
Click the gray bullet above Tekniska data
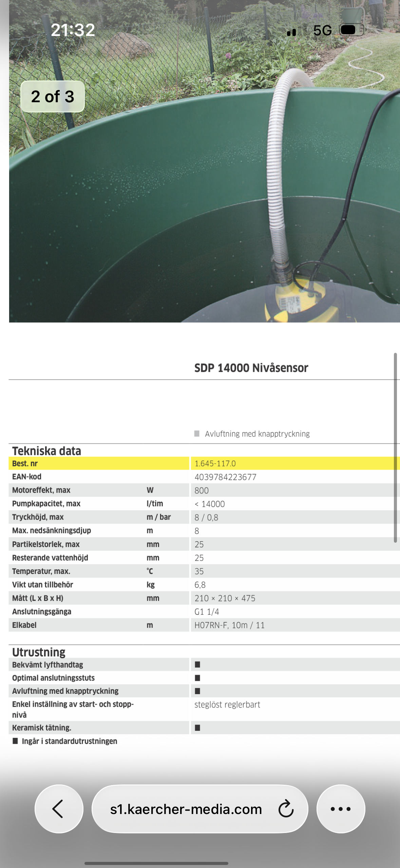point(197,434)
